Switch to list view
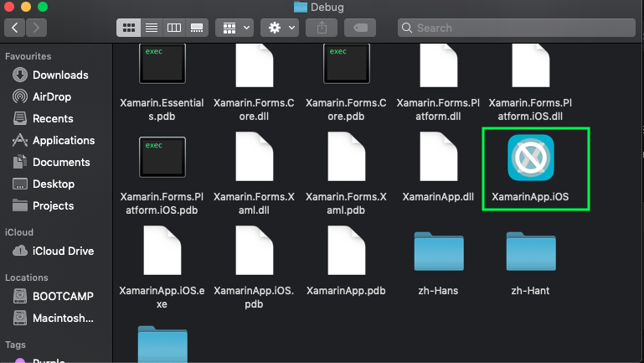644x363 pixels. pyautogui.click(x=152, y=28)
